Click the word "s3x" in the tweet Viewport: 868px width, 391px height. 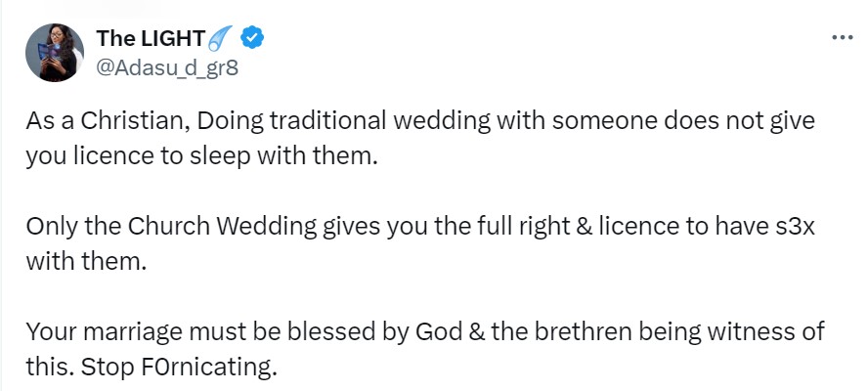click(783, 228)
